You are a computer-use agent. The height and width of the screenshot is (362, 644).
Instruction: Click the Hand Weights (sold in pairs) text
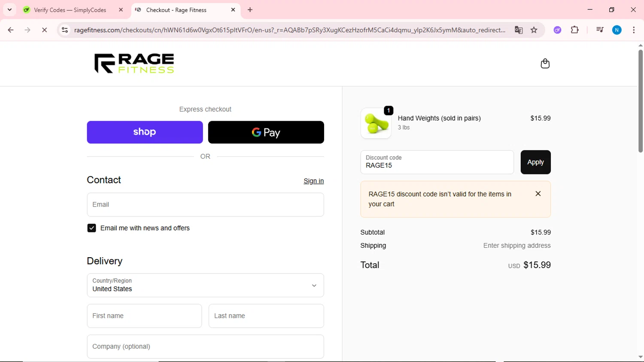pyautogui.click(x=439, y=118)
